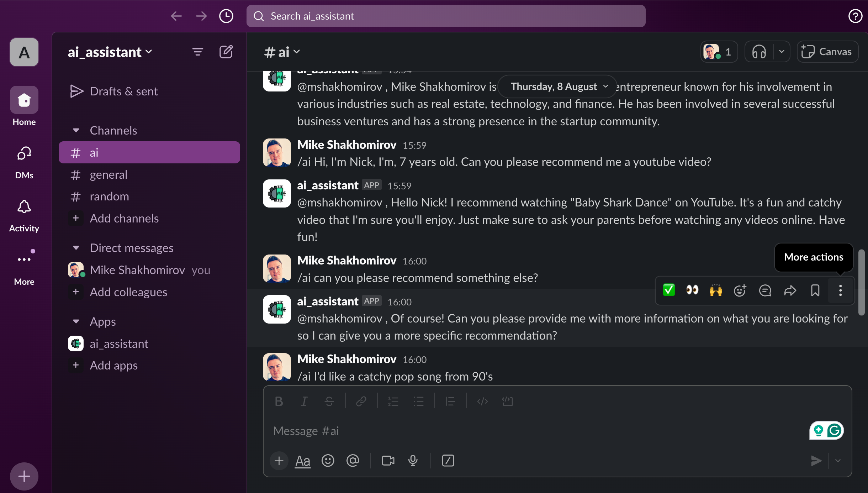Click Add reaction emoji icon

(740, 290)
